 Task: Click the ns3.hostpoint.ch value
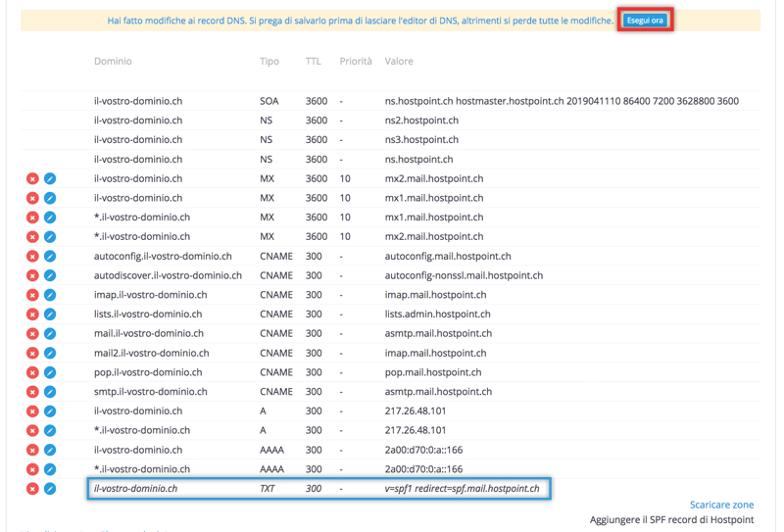(x=421, y=140)
